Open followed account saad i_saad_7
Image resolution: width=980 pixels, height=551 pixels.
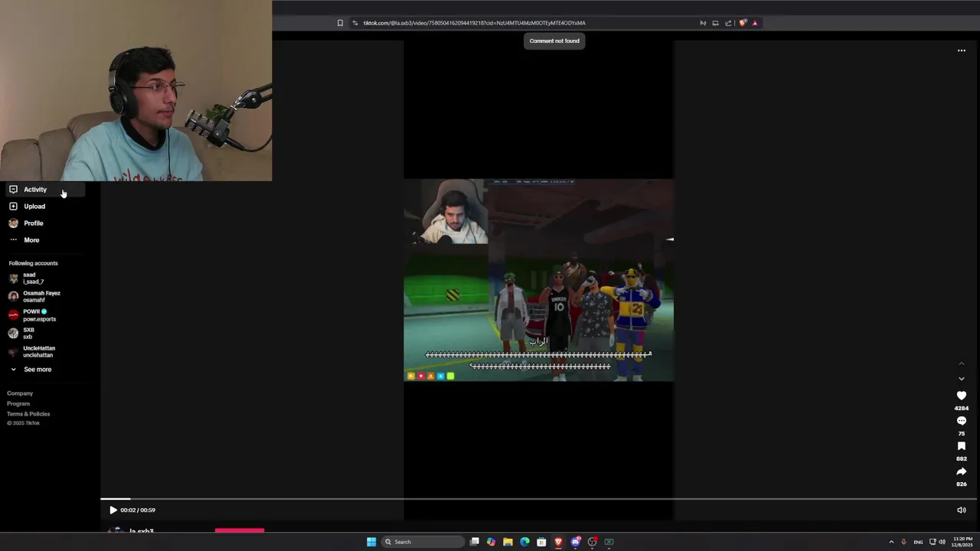coord(34,278)
